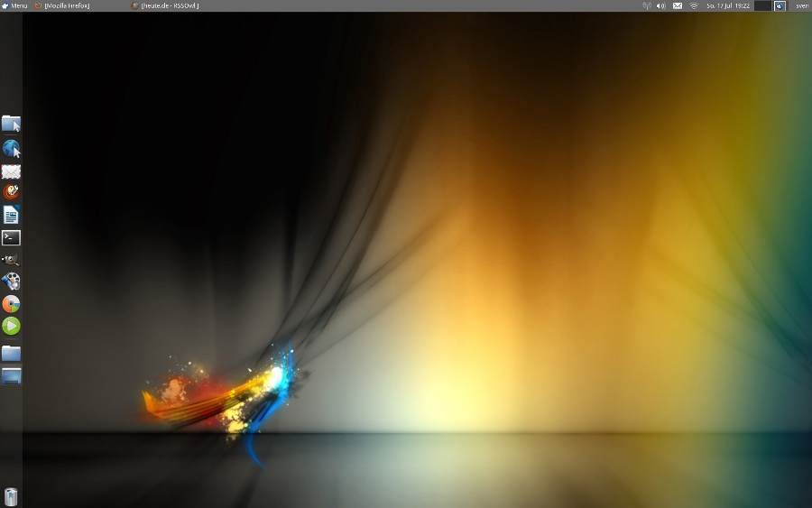Screen dimensions: 812x508
Task: Click the show desktop icon in dock
Action: 11,376
